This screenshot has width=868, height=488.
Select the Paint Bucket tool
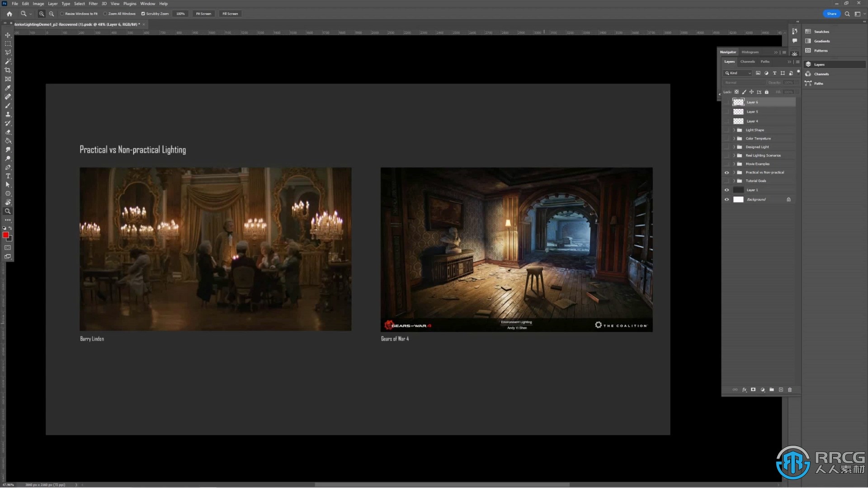(8, 141)
